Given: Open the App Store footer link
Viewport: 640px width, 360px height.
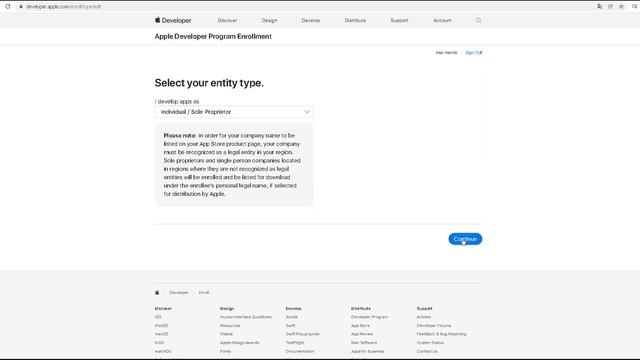Looking at the screenshot, I should (x=360, y=326).
